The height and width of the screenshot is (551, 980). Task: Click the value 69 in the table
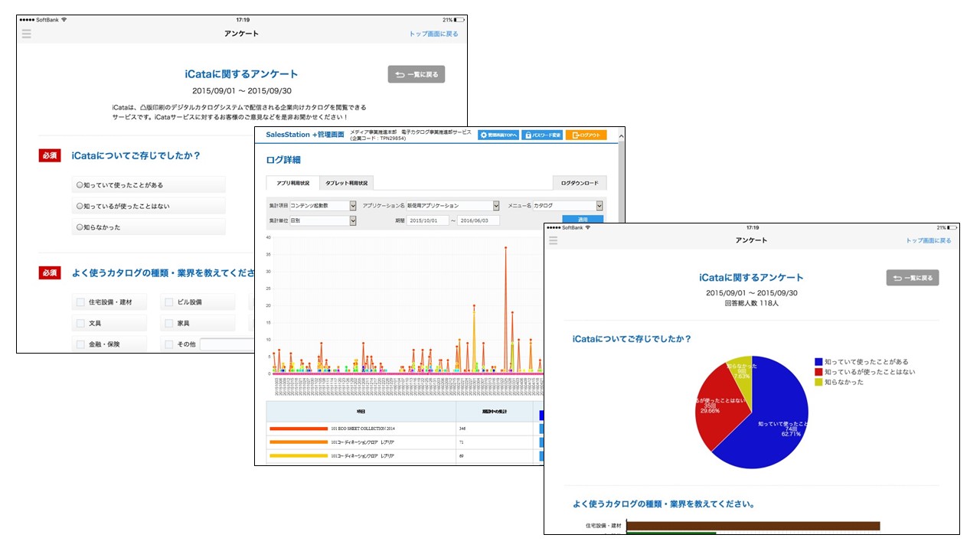tap(462, 455)
